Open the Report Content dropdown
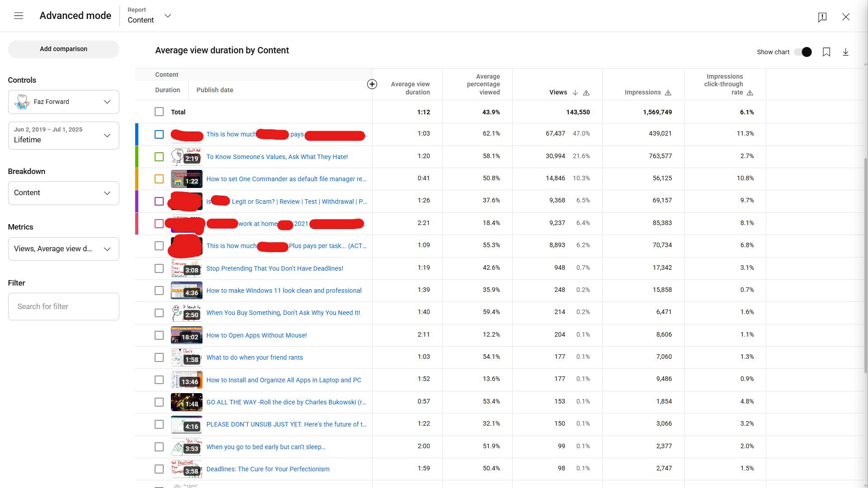This screenshot has width=868, height=488. (149, 16)
